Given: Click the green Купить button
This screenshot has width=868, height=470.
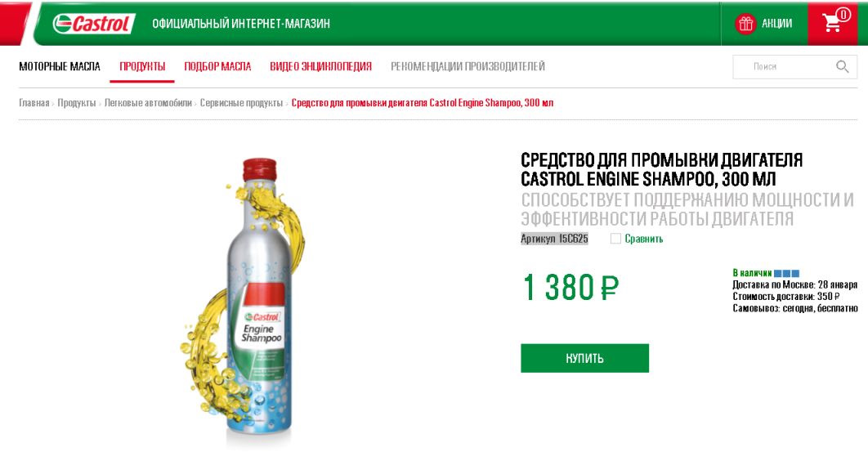Looking at the screenshot, I should tap(584, 358).
